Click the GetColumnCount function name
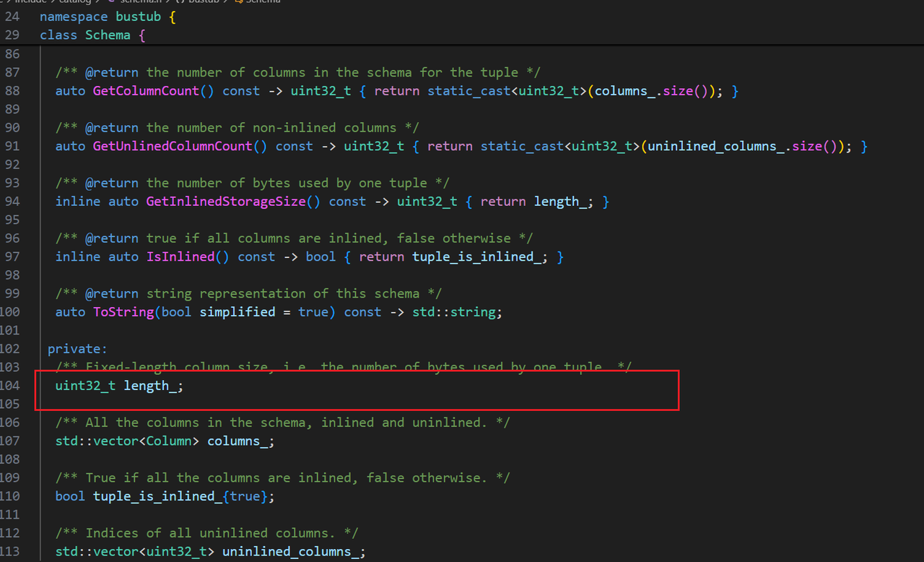The width and height of the screenshot is (924, 562). click(146, 91)
